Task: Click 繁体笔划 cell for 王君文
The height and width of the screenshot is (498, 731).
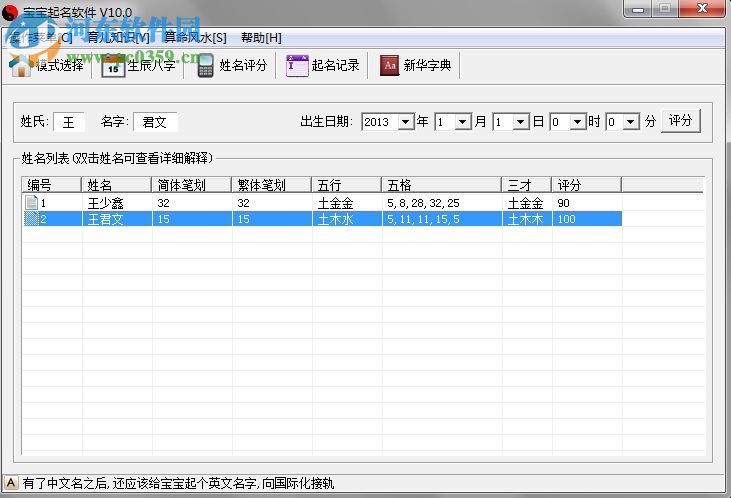Action: tap(243, 219)
